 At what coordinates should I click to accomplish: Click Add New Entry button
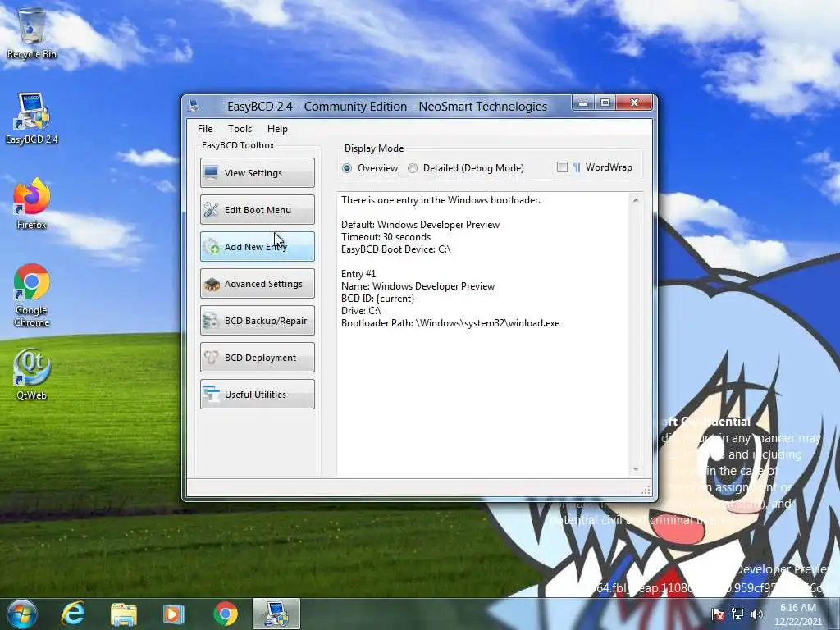(257, 246)
